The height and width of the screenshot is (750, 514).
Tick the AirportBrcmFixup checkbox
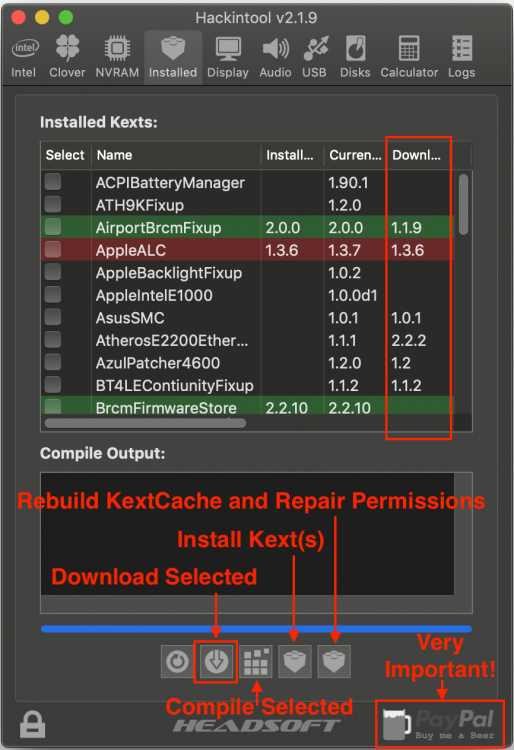click(x=53, y=227)
